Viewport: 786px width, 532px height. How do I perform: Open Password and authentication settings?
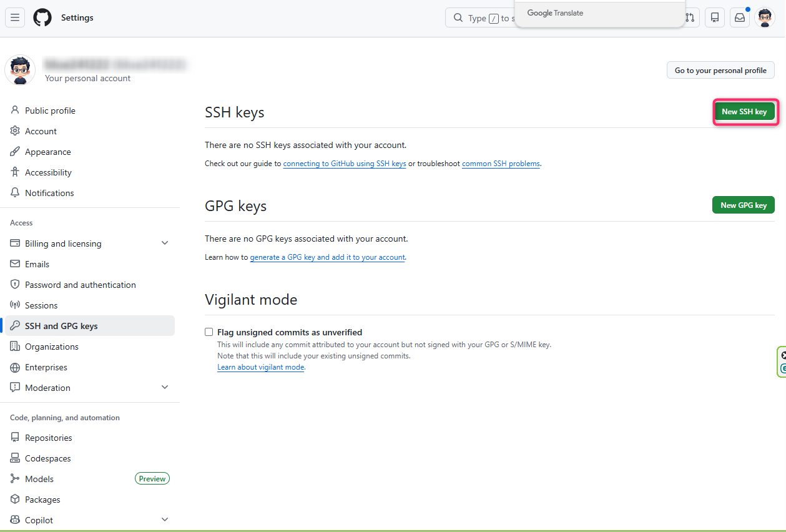click(x=80, y=285)
